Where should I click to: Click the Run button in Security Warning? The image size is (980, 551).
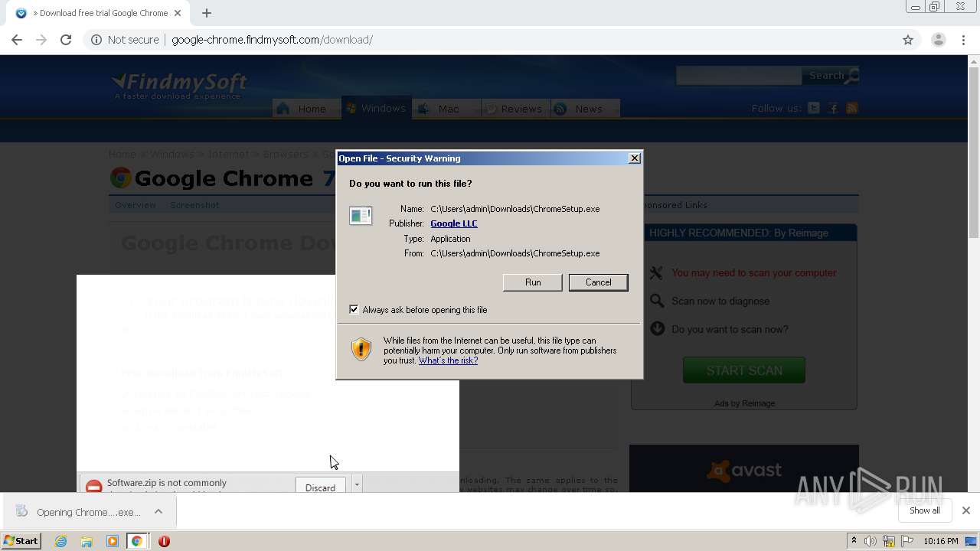tap(532, 282)
